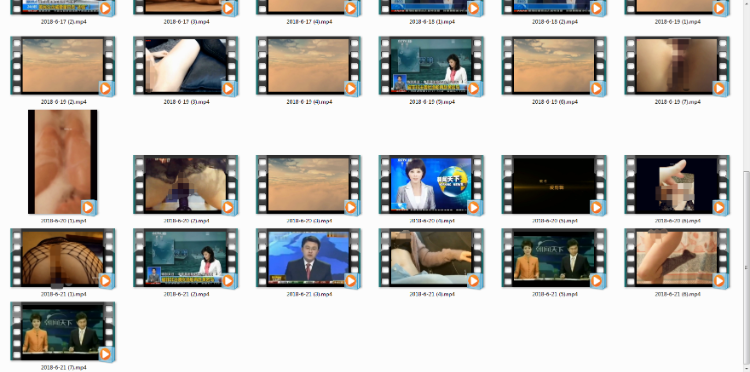Click the play badge on 2018-6-17 (2).mp4
Screen dimensions: 750x372
pyautogui.click(x=105, y=9)
